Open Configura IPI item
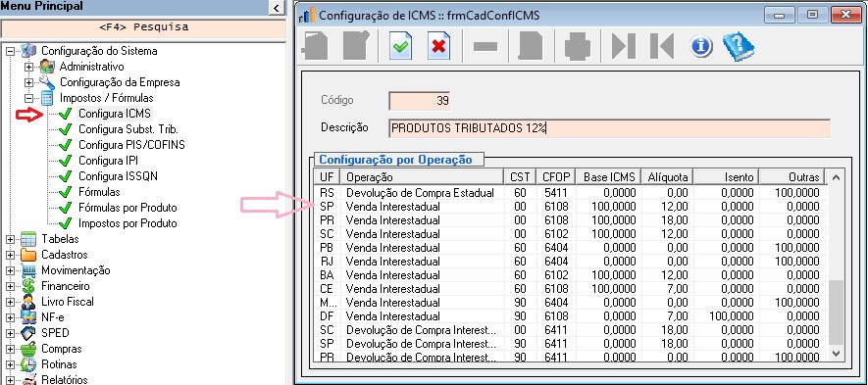The image size is (868, 385). [x=108, y=161]
